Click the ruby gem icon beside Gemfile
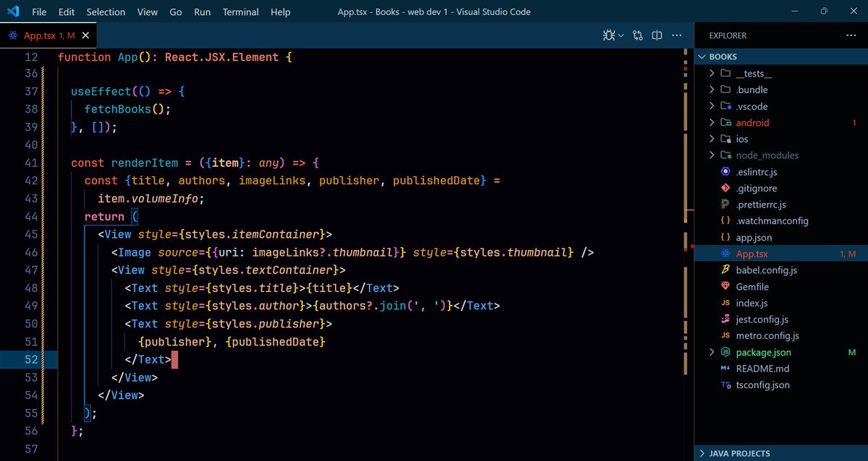The width and height of the screenshot is (868, 461). 726,287
